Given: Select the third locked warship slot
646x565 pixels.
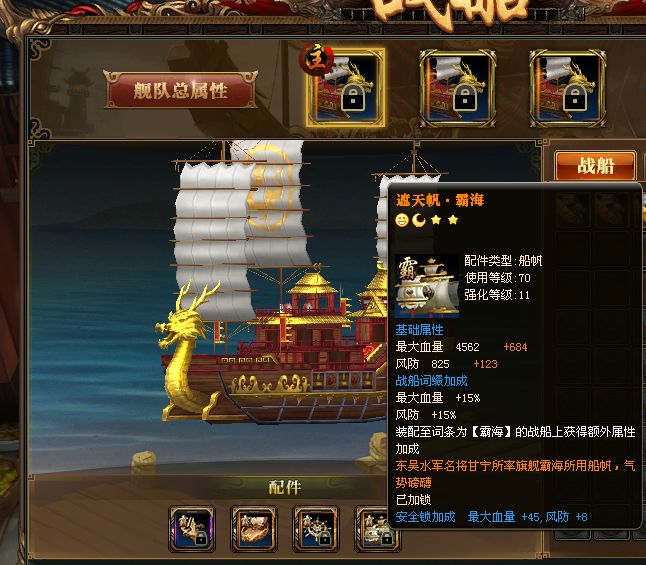Looking at the screenshot, I should pos(567,88).
